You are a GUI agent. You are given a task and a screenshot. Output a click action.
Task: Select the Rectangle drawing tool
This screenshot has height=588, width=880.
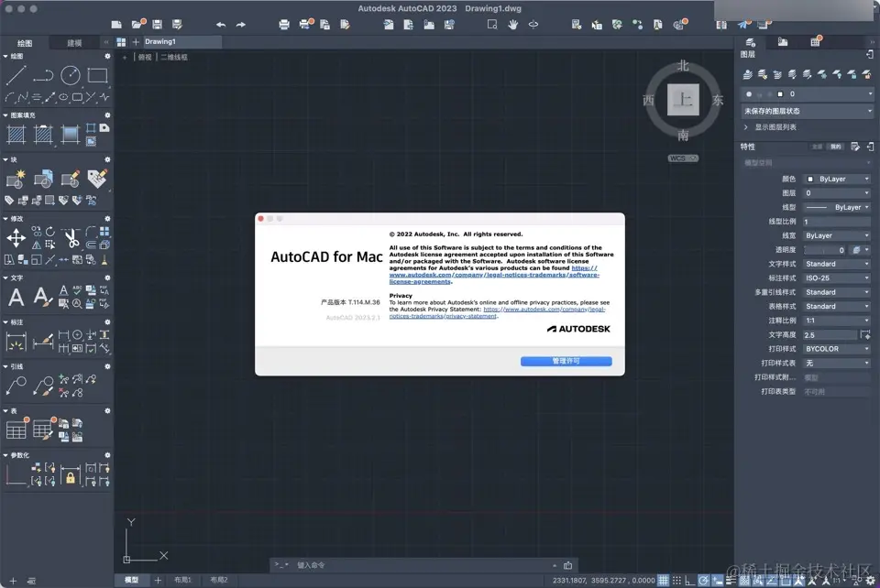click(97, 75)
